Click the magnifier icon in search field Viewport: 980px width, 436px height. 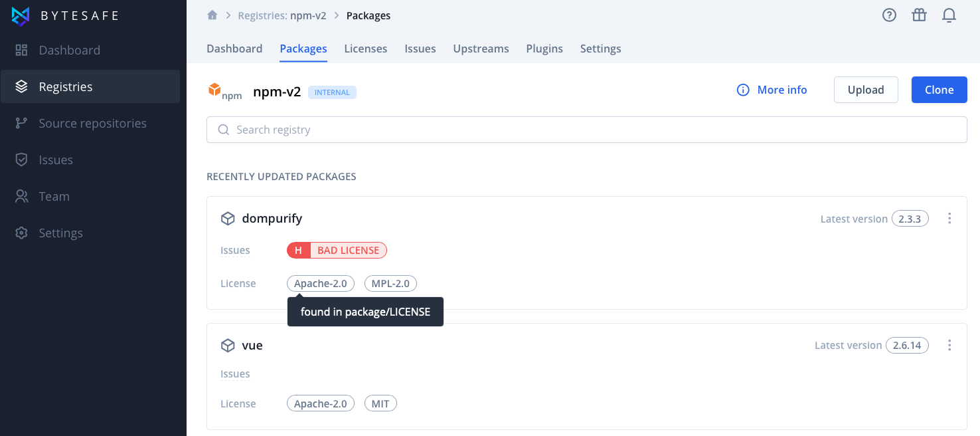(224, 130)
